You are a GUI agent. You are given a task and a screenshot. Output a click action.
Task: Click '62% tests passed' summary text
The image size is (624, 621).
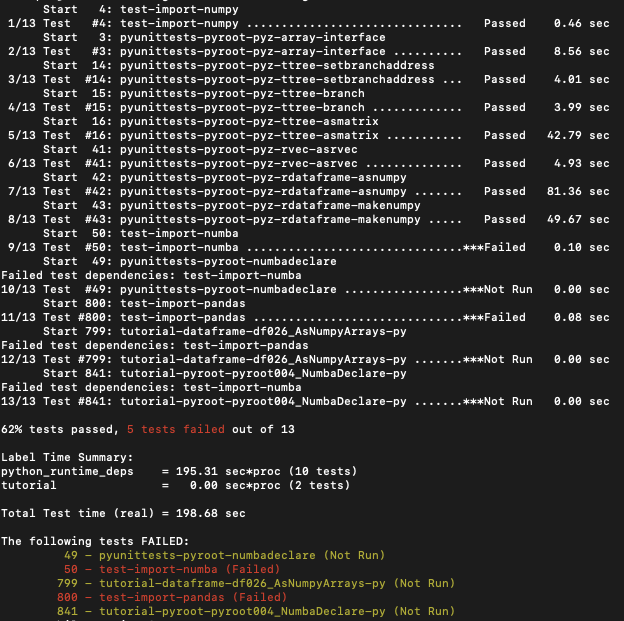pyautogui.click(x=60, y=429)
